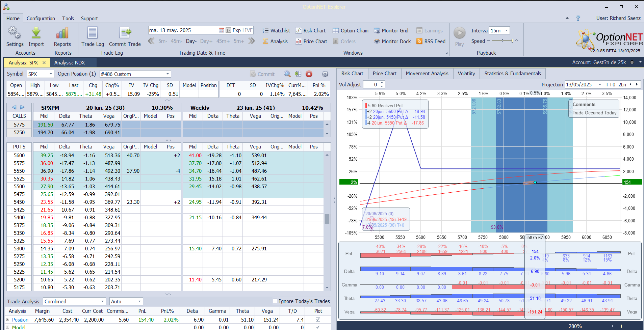Switch to the Volatility tab
Image resolution: width=644 pixels, height=330 pixels.
[466, 74]
